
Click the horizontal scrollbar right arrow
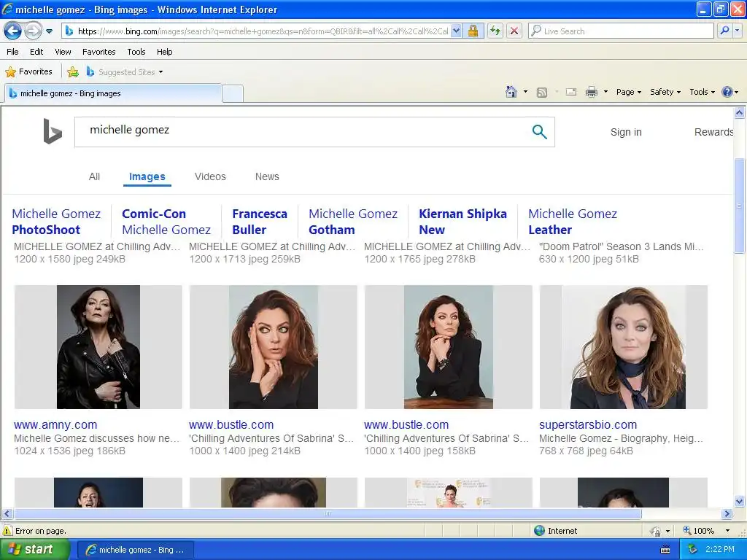point(727,514)
